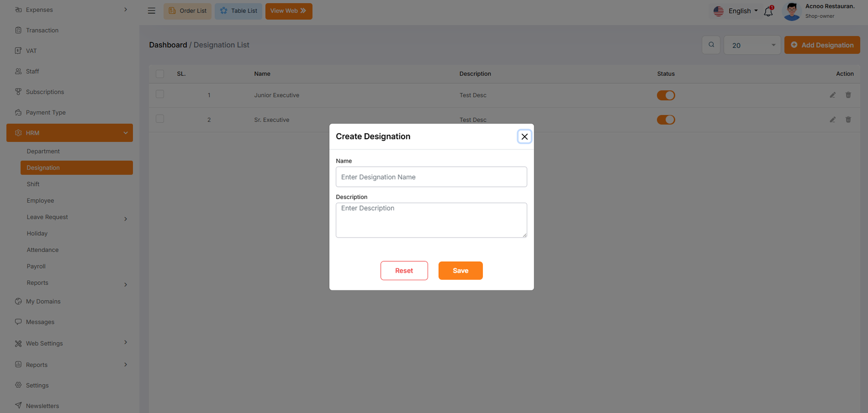Click trash icon for Sr. Executive
This screenshot has height=413, width=868.
[x=848, y=120]
